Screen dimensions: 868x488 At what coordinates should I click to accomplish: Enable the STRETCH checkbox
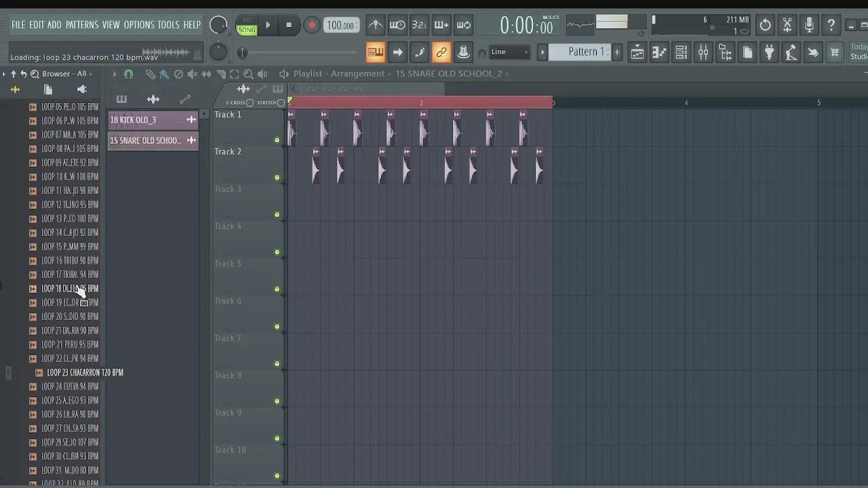tap(281, 103)
